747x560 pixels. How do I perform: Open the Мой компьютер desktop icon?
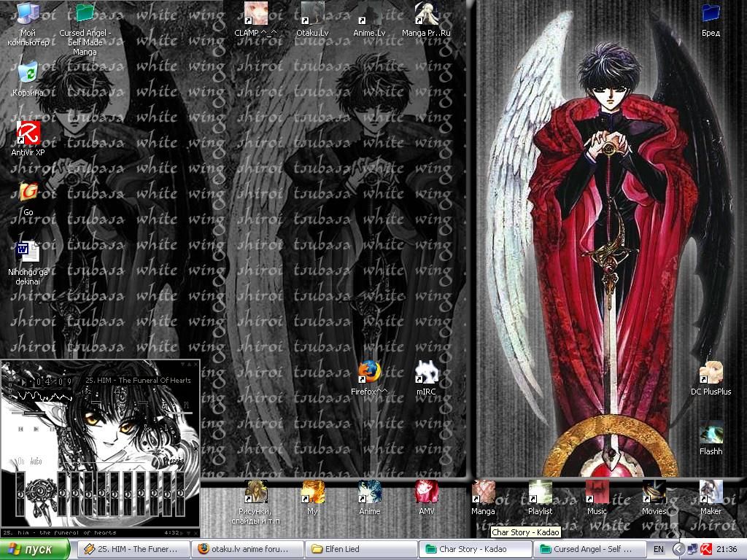(28, 24)
